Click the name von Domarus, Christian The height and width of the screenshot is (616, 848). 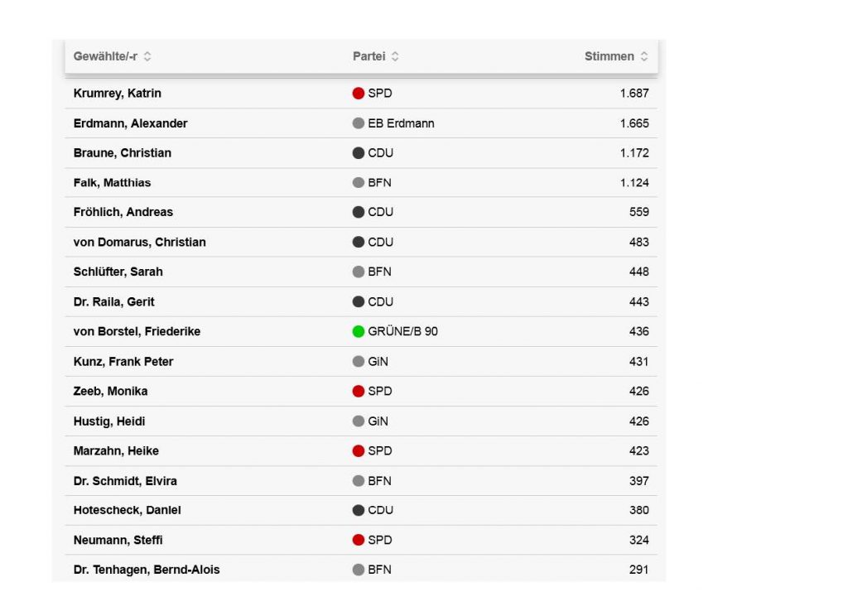click(139, 243)
